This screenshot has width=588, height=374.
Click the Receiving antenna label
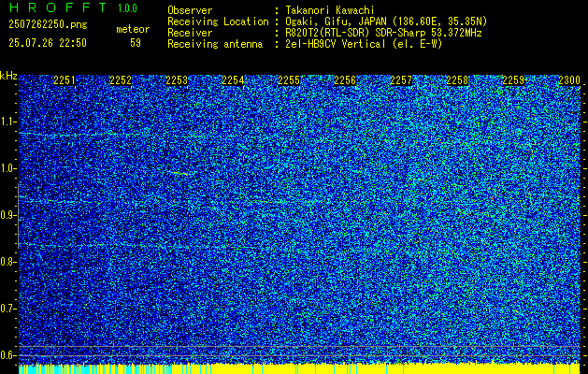tap(215, 44)
